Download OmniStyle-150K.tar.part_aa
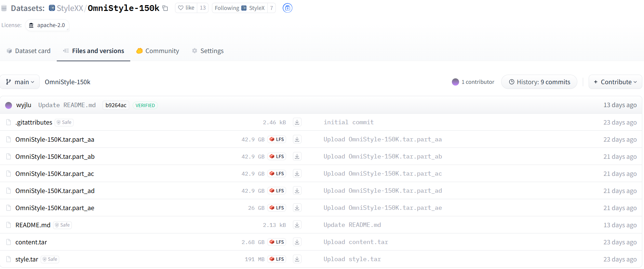 click(x=297, y=139)
